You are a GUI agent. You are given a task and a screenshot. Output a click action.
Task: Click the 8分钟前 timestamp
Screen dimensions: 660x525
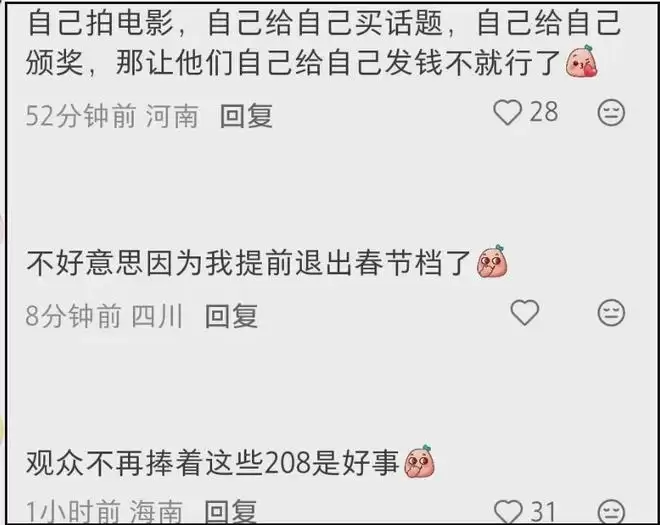point(73,316)
